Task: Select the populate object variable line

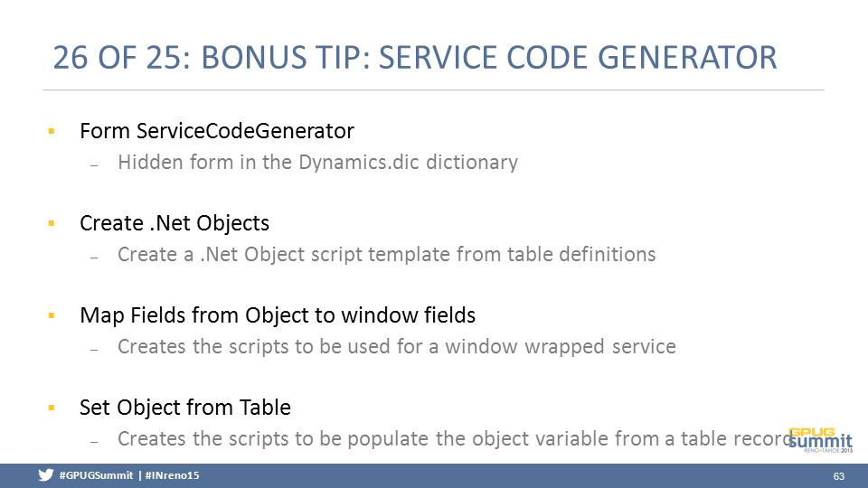Action: 456,439
